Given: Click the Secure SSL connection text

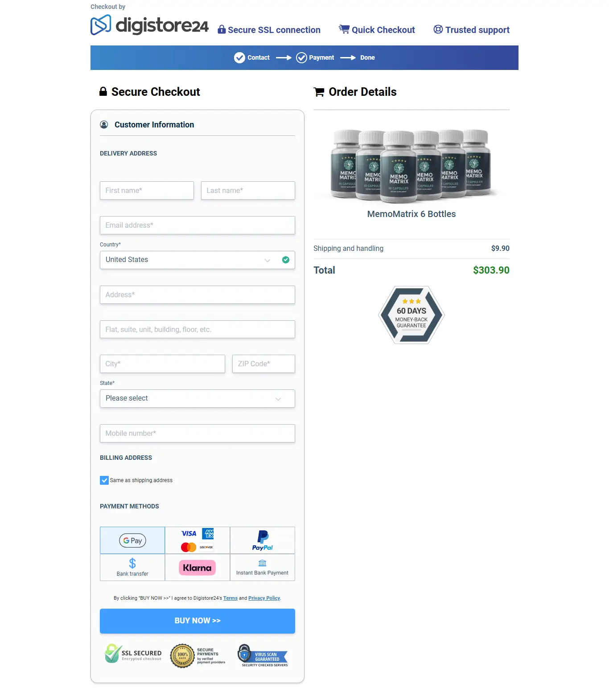Looking at the screenshot, I should coord(274,30).
